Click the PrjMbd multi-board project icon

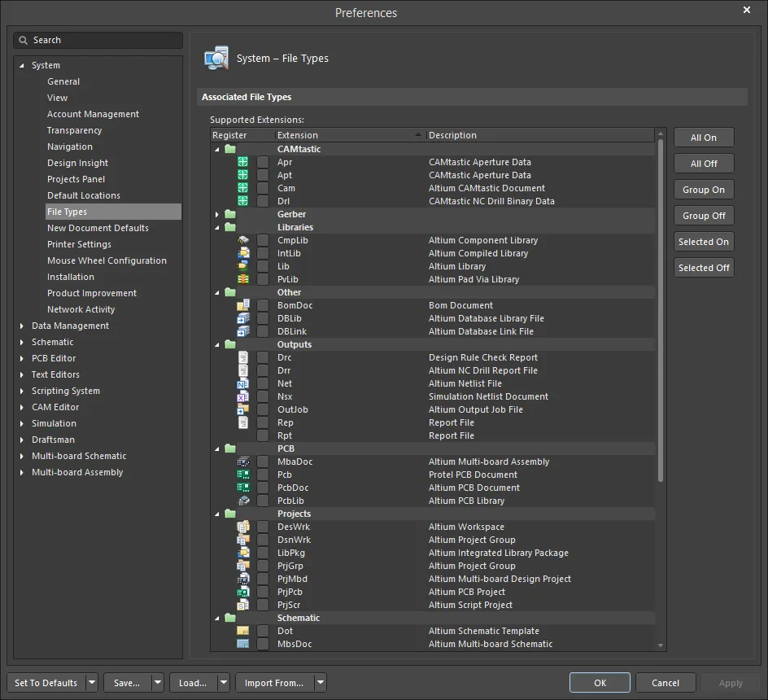243,579
